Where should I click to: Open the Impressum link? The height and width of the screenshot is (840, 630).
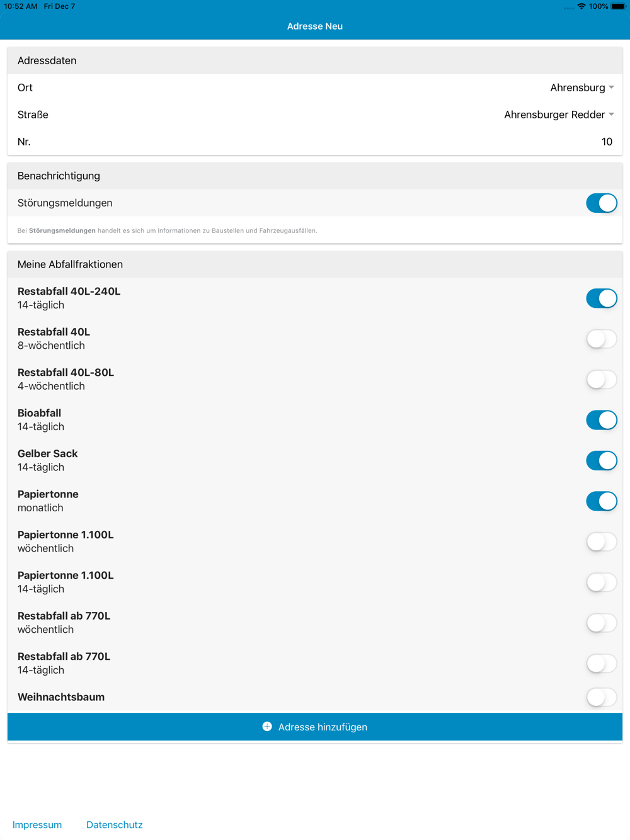click(x=37, y=825)
